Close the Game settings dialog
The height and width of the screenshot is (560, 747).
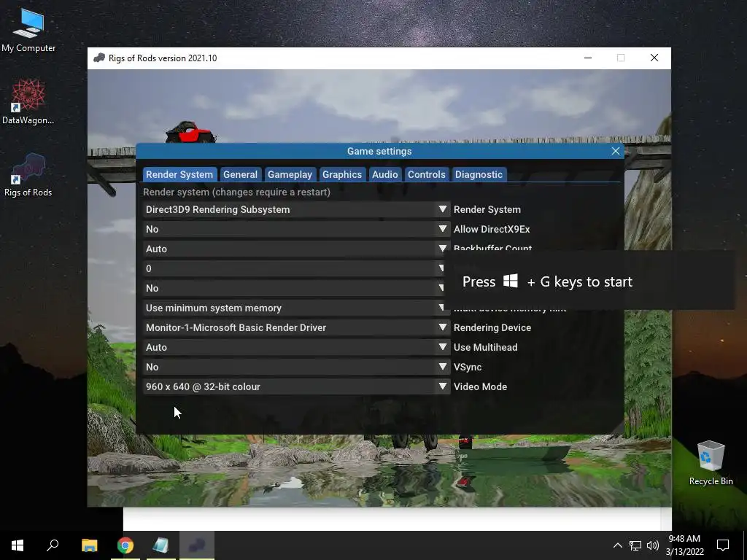coord(616,151)
